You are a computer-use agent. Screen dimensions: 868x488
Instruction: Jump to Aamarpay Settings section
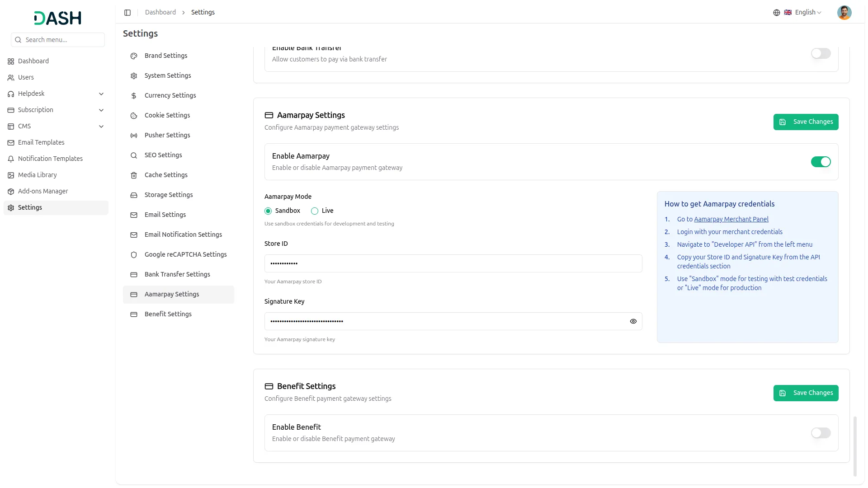[179, 295]
